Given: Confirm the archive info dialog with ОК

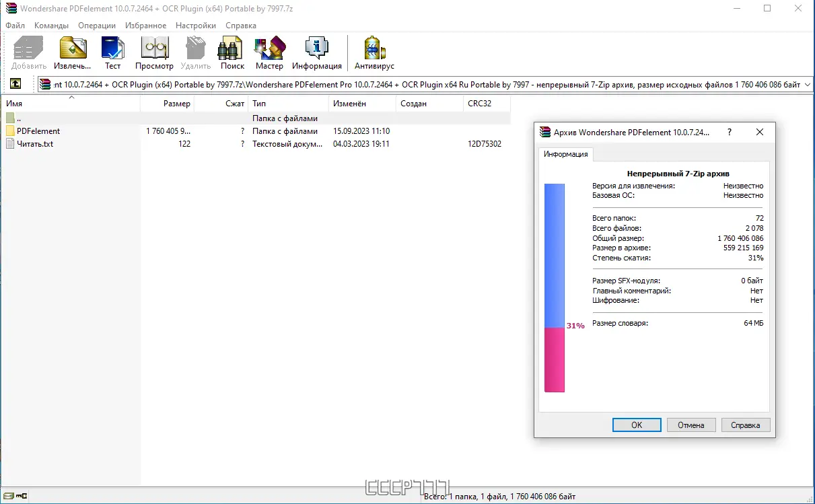Looking at the screenshot, I should click(636, 425).
